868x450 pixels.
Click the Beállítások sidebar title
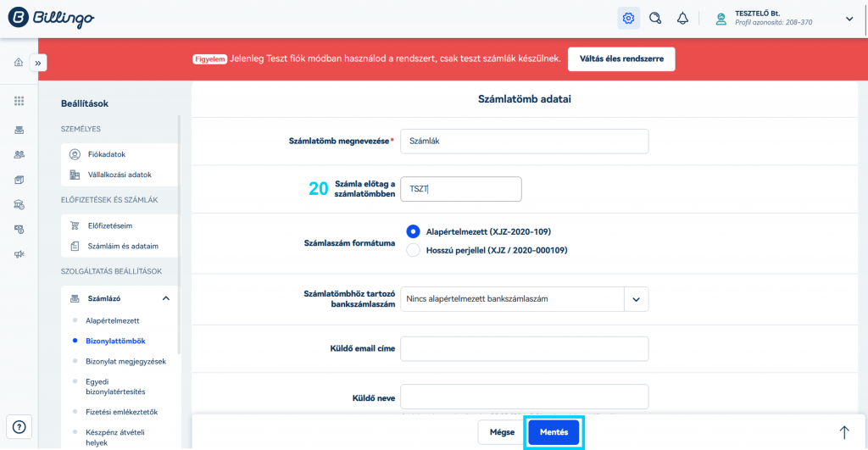[85, 103]
